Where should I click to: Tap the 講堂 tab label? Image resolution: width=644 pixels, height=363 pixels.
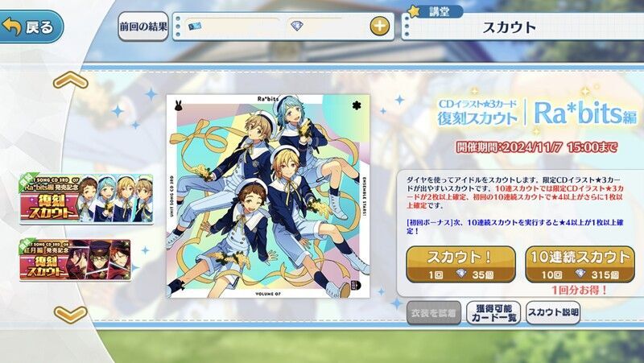pos(440,11)
